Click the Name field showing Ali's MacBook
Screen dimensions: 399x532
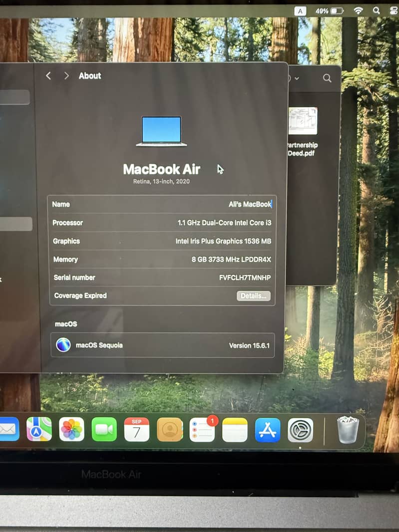coord(249,204)
